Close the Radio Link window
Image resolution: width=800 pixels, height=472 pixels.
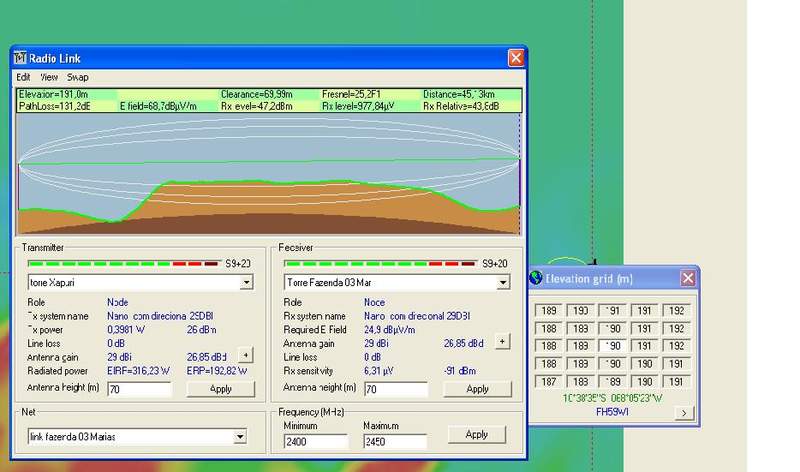click(x=516, y=58)
